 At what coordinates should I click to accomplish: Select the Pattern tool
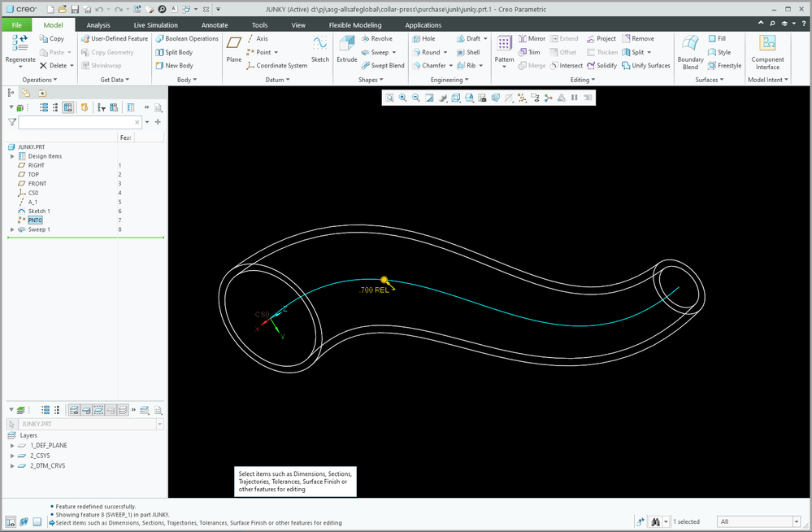(504, 51)
